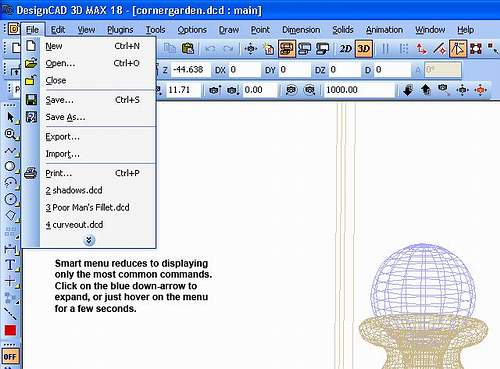Image resolution: width=500 pixels, height=369 pixels.
Task: Click the printer icon beside Print
Action: [31, 173]
